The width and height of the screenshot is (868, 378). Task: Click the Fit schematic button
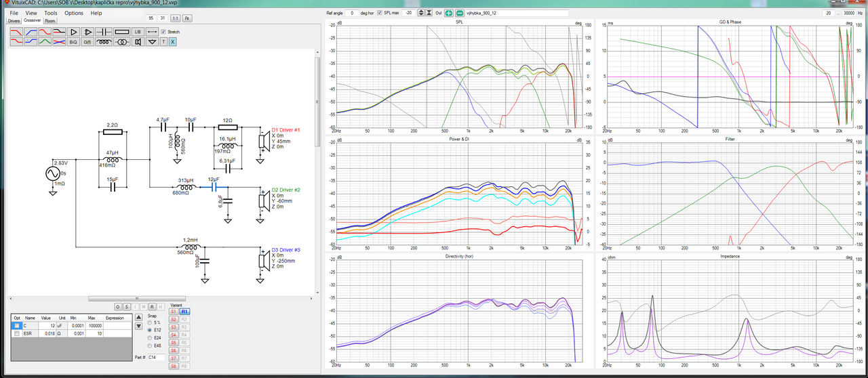[187, 18]
